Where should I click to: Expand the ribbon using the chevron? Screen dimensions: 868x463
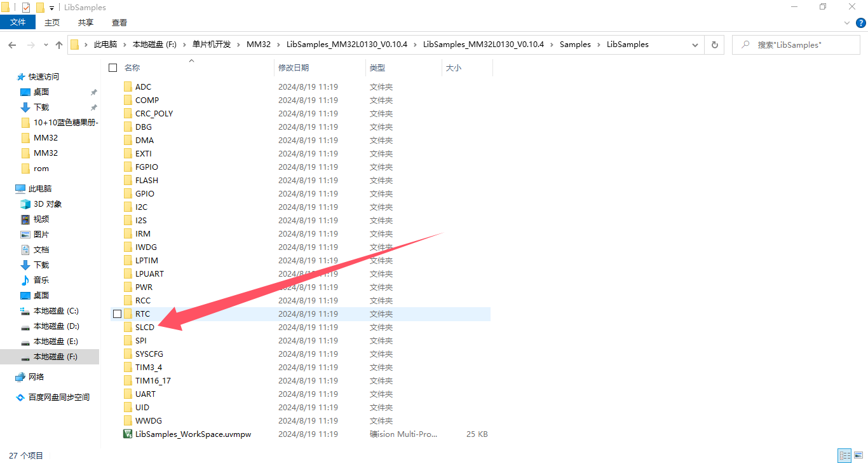point(846,23)
